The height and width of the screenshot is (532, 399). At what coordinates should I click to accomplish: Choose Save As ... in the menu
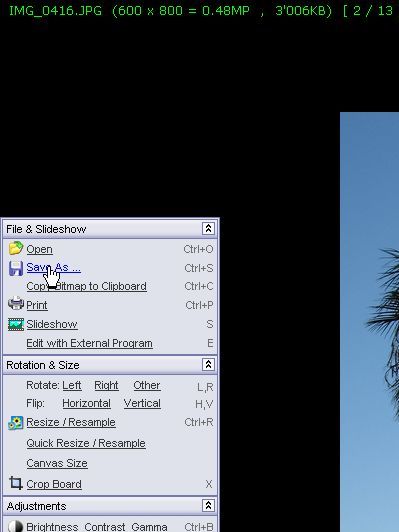point(54,267)
